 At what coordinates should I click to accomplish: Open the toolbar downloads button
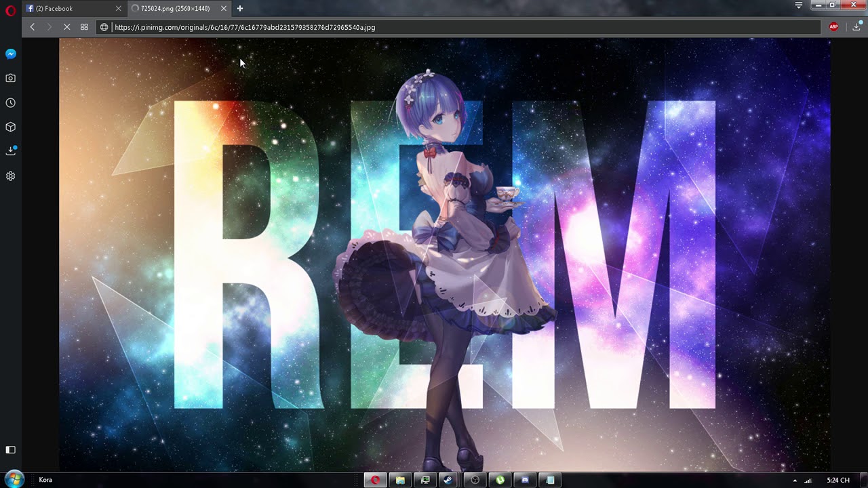tap(856, 27)
